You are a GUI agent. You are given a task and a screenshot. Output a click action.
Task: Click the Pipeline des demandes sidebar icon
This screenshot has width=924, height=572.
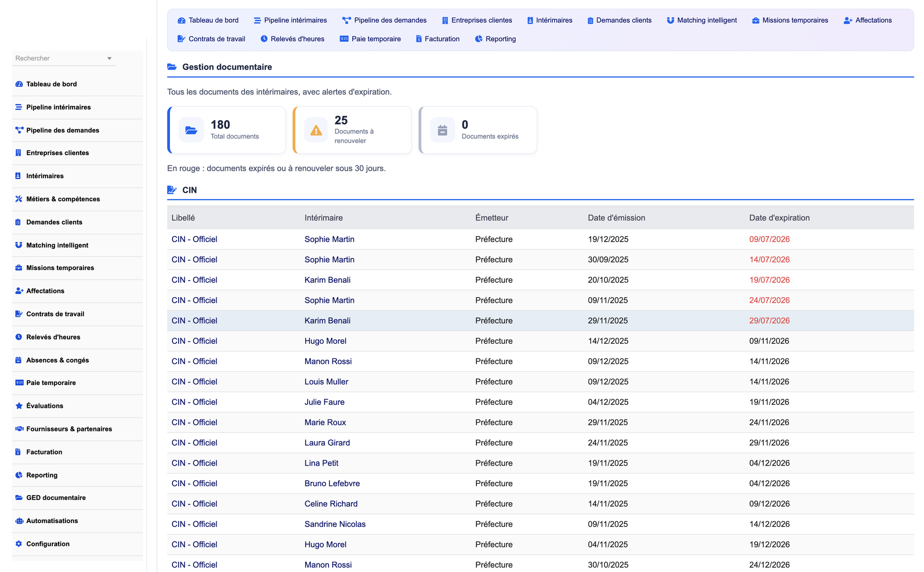[x=19, y=130]
